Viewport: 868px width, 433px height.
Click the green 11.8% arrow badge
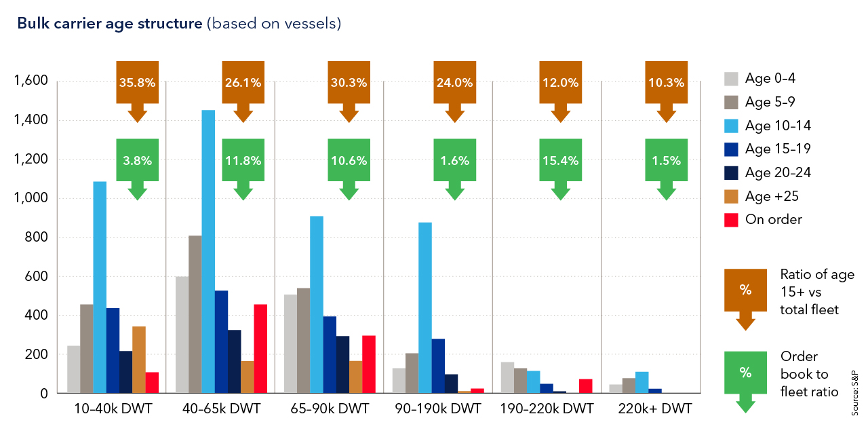pyautogui.click(x=243, y=162)
